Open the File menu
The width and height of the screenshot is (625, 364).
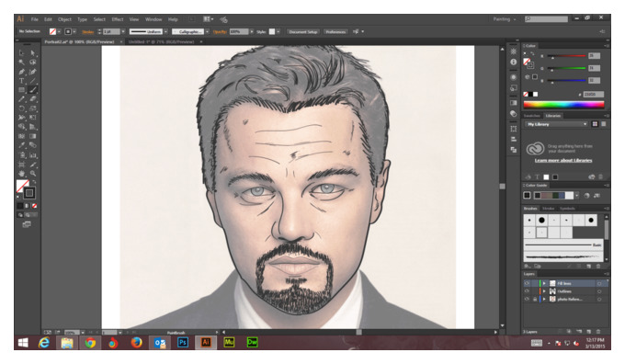point(35,19)
